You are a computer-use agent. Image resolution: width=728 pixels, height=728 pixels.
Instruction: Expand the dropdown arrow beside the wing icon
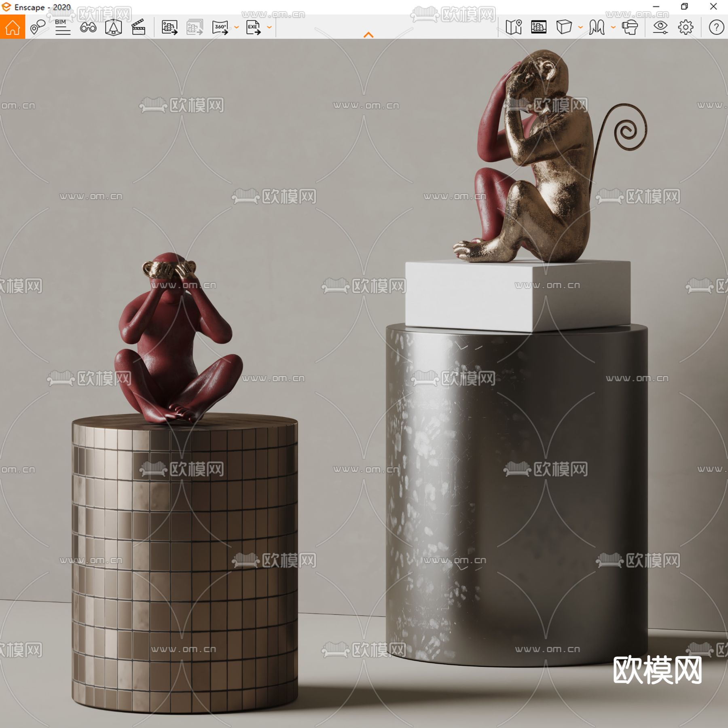(613, 28)
